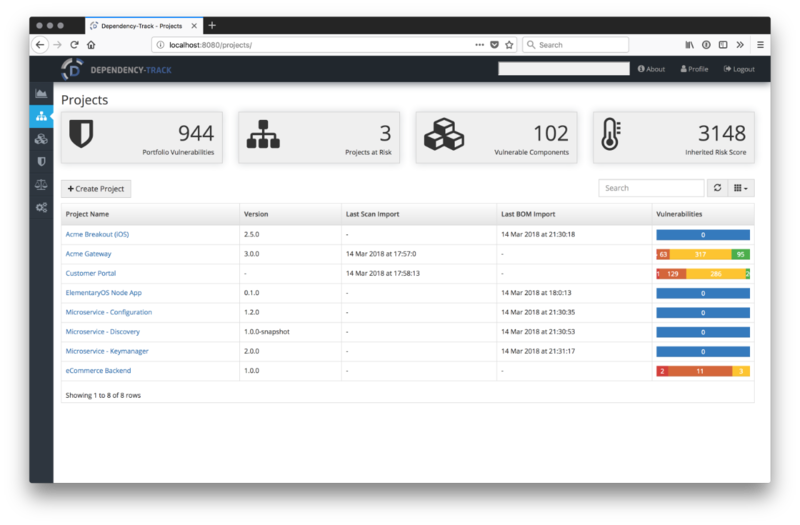The image size is (800, 525).
Task: Open the ElementaryOS Node App project
Action: pos(104,293)
